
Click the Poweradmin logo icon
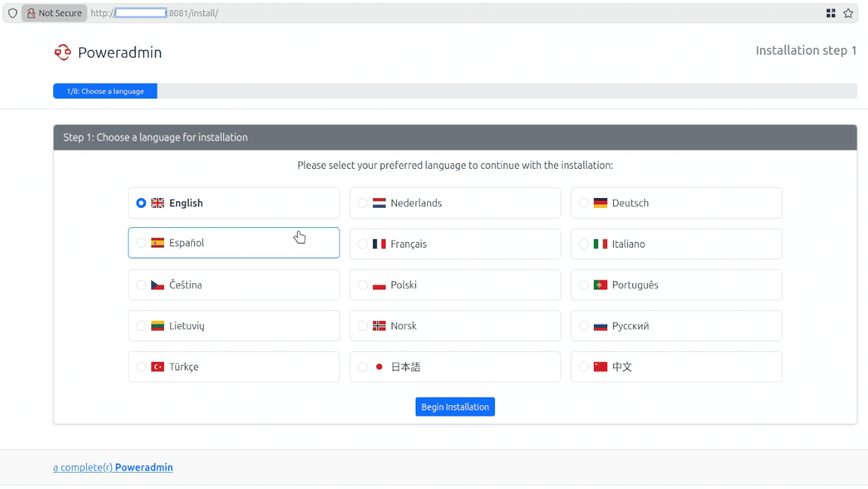(63, 53)
